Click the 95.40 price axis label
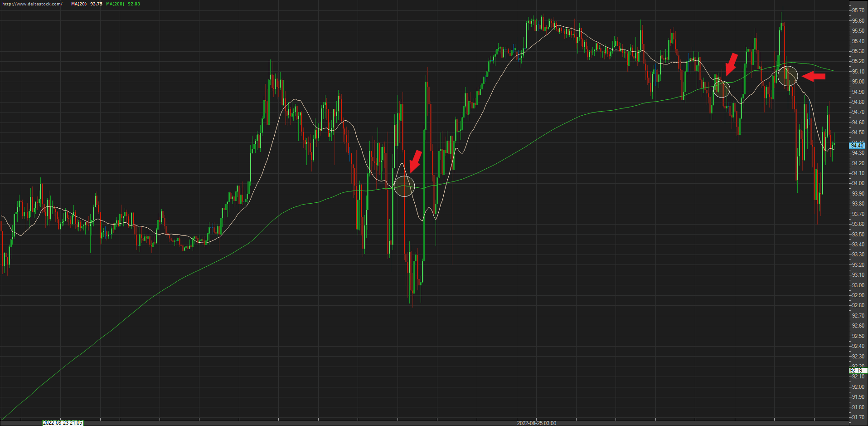868x426 pixels. click(x=858, y=41)
